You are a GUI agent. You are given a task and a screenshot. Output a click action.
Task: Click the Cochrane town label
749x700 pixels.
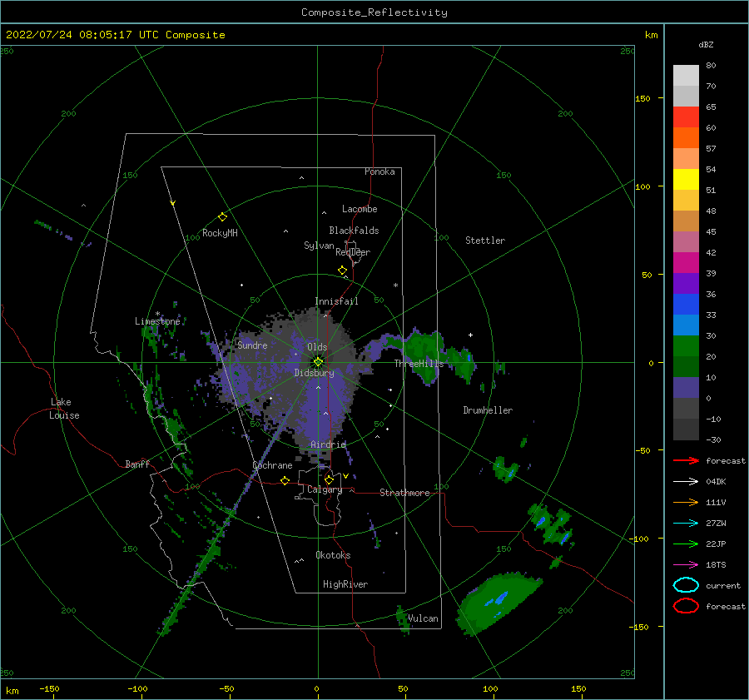point(272,465)
